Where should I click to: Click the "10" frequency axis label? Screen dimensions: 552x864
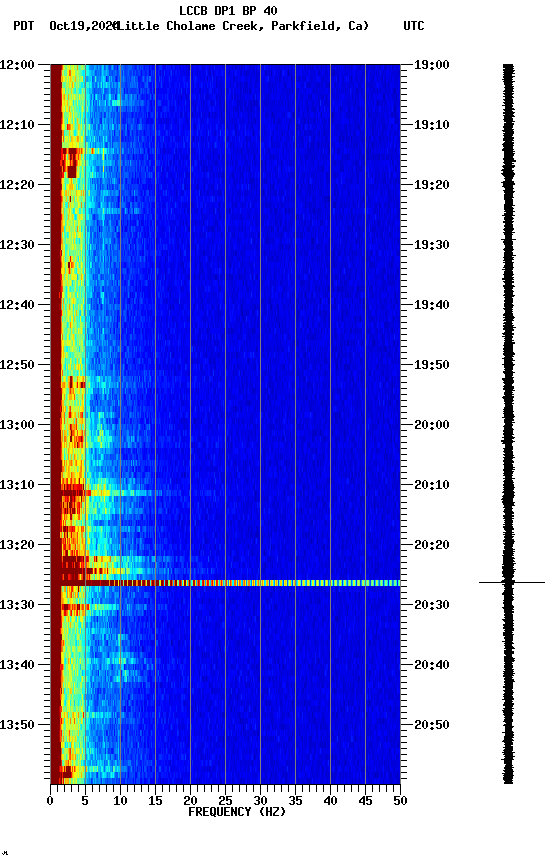tap(120, 801)
